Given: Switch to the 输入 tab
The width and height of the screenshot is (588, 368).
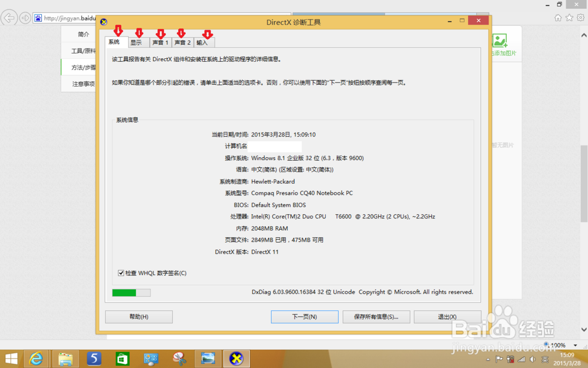Looking at the screenshot, I should coord(204,42).
